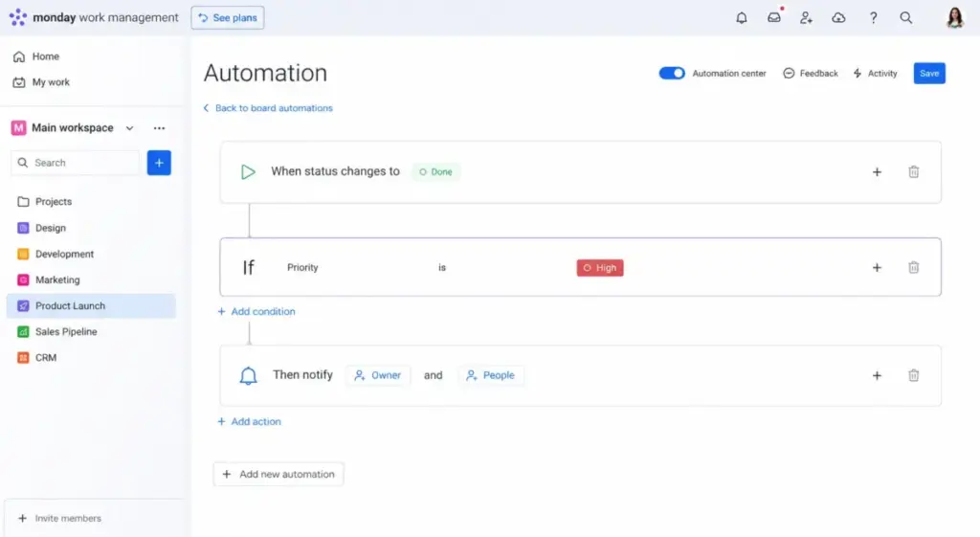
Task: Click Add new automation button
Action: [x=278, y=475]
